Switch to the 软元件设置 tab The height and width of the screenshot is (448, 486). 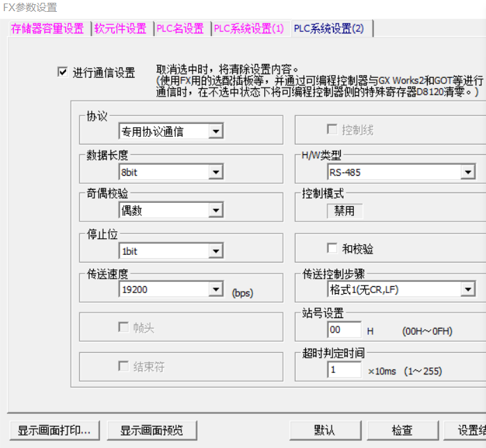pyautogui.click(x=121, y=28)
